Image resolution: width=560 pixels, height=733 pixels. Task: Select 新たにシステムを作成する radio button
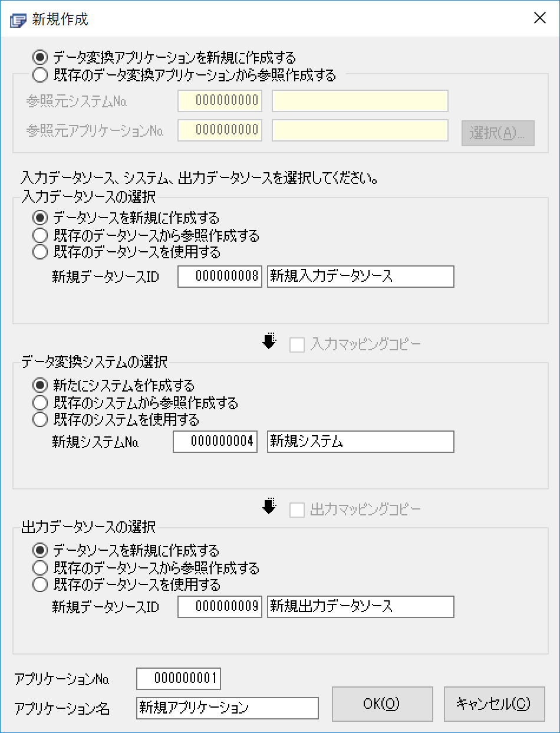40,386
